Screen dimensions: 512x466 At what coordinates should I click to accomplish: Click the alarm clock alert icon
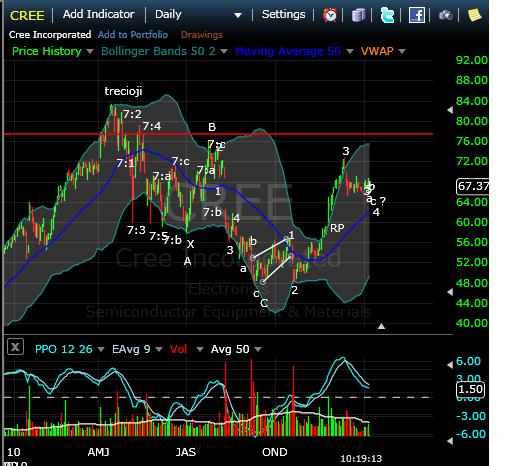pos(330,15)
